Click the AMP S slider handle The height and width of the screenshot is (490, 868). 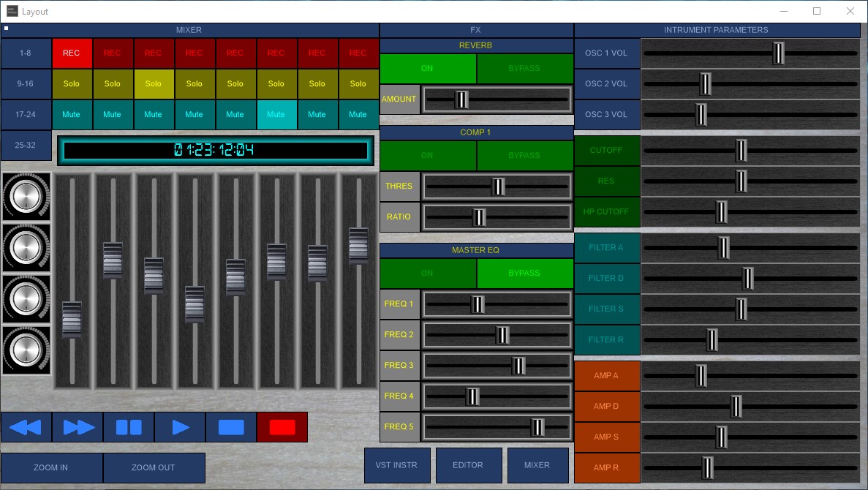(722, 437)
